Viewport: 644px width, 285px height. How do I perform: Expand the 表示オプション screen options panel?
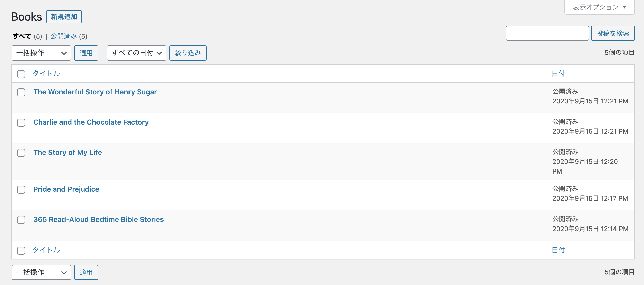click(599, 7)
